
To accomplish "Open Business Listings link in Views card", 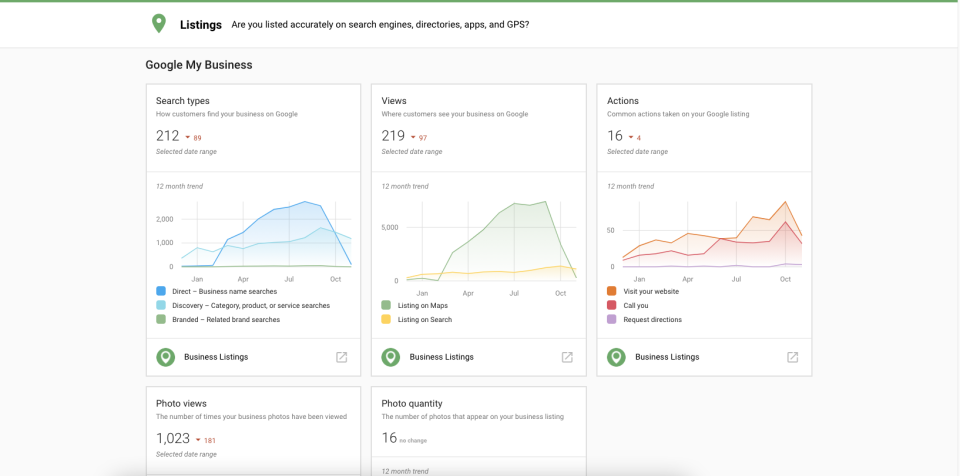I will [x=441, y=357].
